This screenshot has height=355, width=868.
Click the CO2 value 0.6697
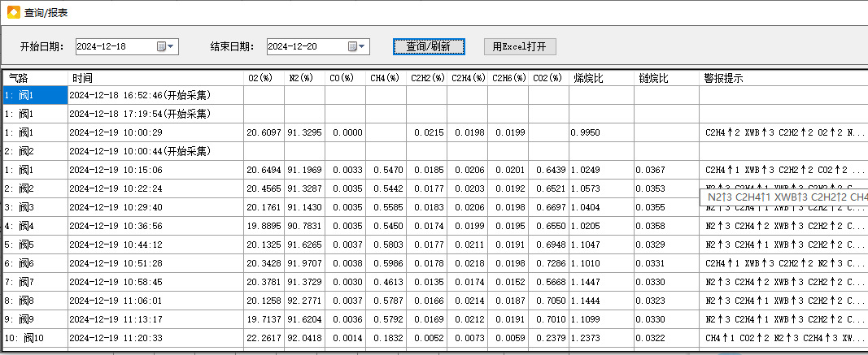click(548, 207)
